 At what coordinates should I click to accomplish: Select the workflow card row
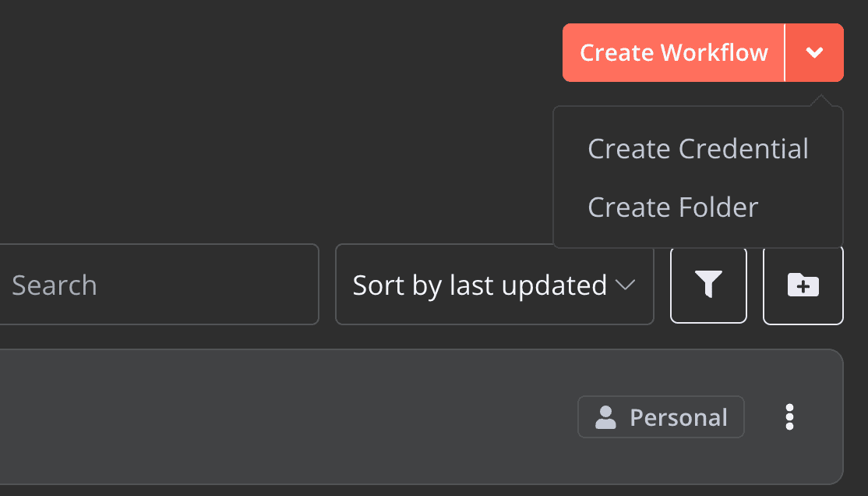(x=312, y=416)
